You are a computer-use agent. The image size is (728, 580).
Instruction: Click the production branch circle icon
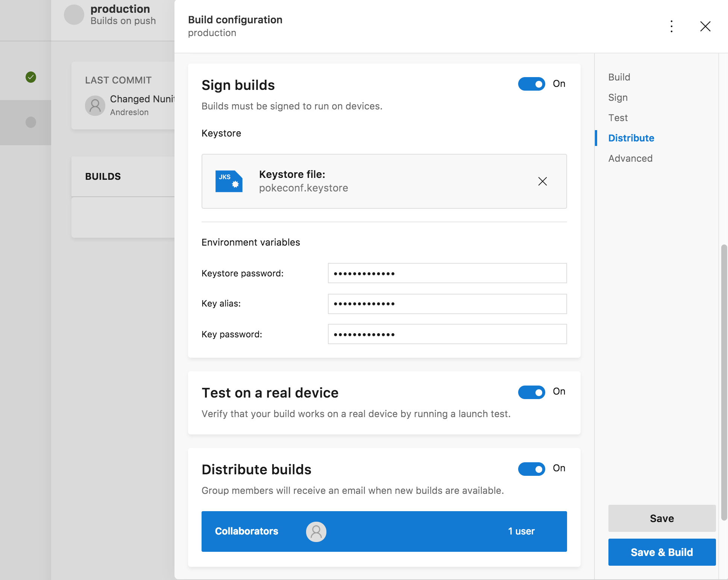(x=74, y=15)
